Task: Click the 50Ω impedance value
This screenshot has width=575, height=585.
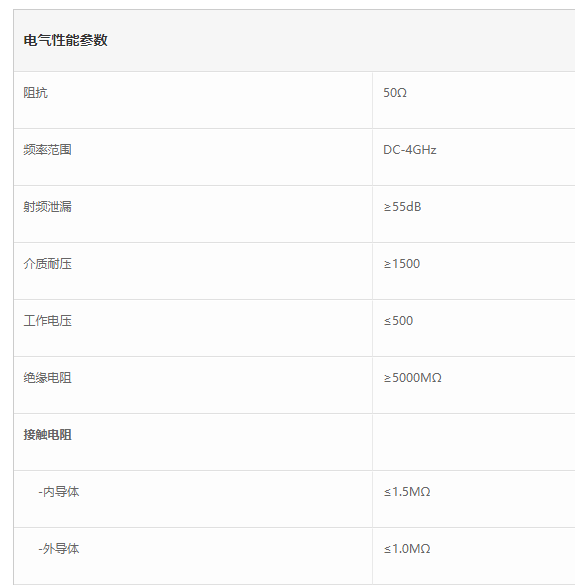Action: pyautogui.click(x=395, y=93)
